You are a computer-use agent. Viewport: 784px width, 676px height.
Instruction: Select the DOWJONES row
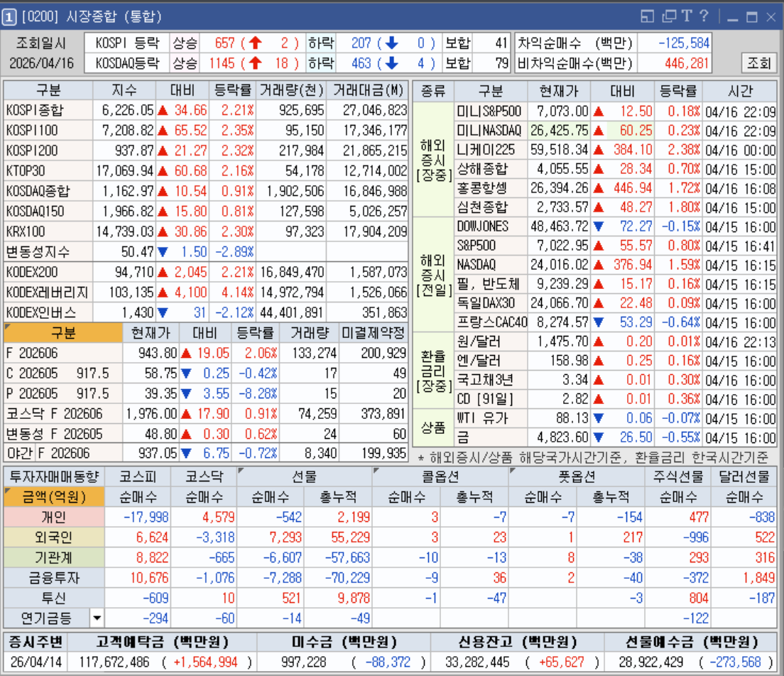pyautogui.click(x=491, y=227)
